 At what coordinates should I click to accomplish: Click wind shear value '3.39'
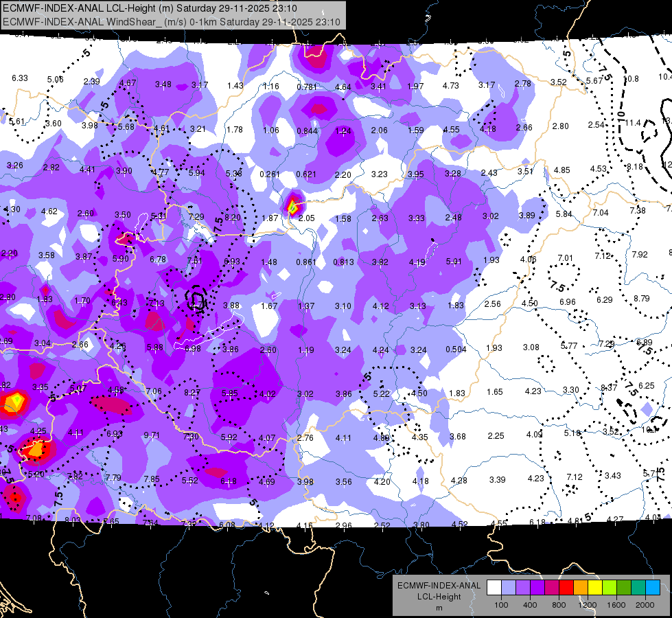pos(497,479)
